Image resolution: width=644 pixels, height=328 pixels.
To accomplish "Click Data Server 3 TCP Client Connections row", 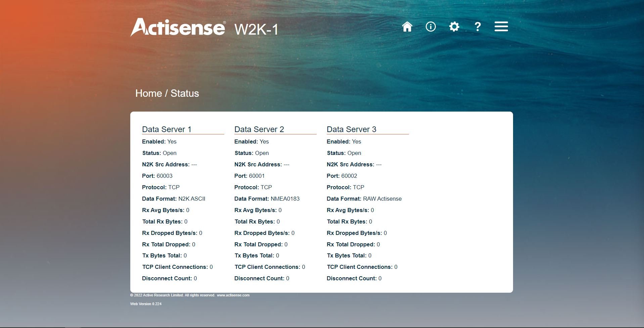I will [x=362, y=267].
